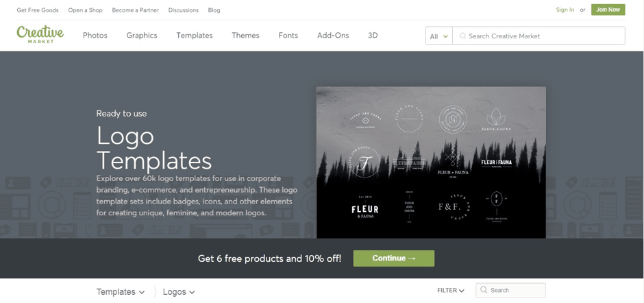Click the leaf Fleur+Fauna logo in preview
Viewport: 644px width, 303px height.
pos(496,119)
